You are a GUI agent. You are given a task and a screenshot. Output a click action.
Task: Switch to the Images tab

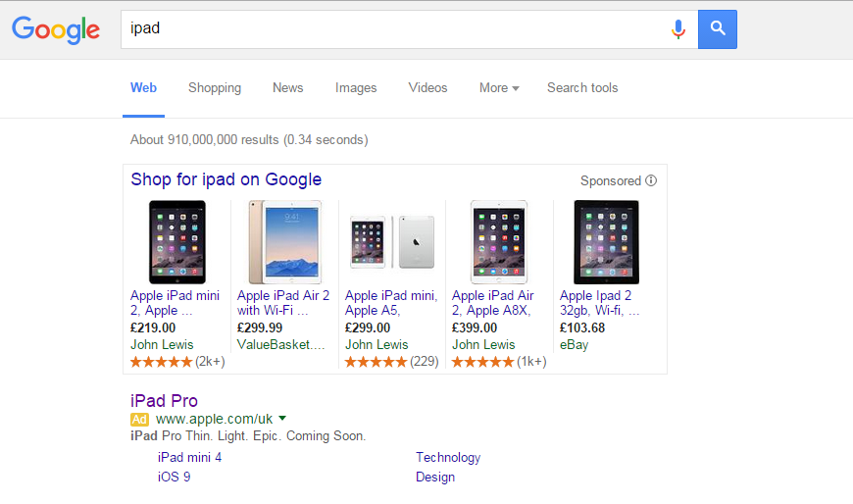[356, 88]
